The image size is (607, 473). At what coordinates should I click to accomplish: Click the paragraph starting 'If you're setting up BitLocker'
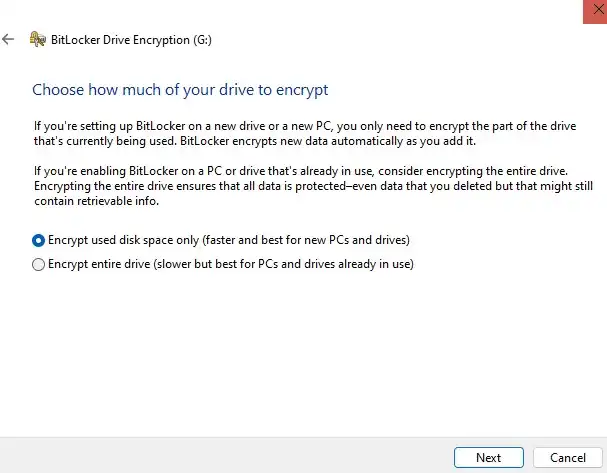[x=305, y=134]
